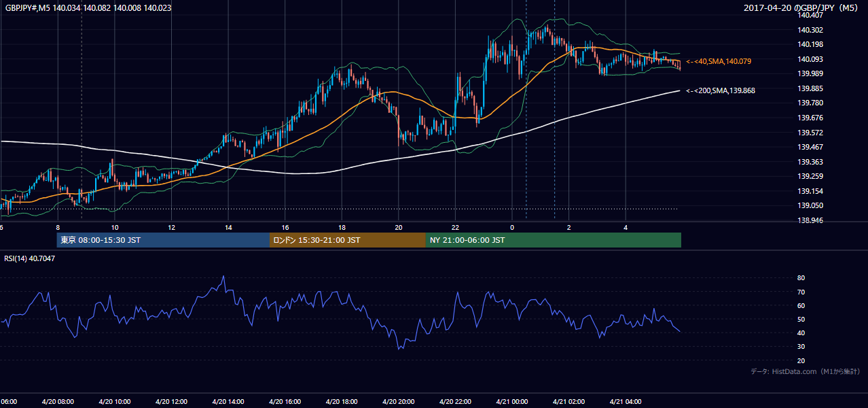The image size is (868, 408).
Task: Click the 139.676 price axis label
Action: pyautogui.click(x=809, y=118)
